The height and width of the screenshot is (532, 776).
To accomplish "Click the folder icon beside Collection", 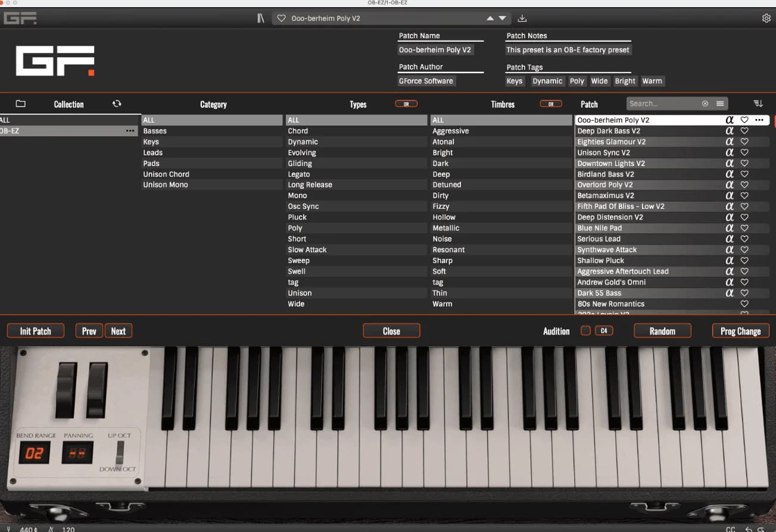I will 20,104.
